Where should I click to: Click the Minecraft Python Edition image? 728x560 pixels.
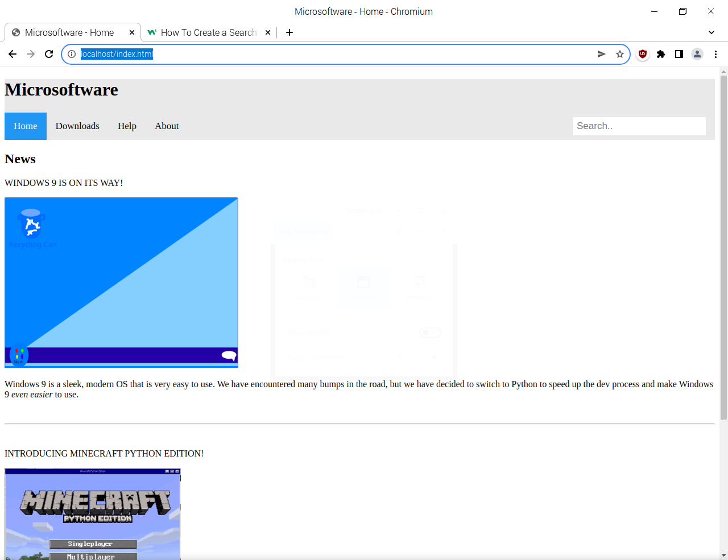point(93,514)
